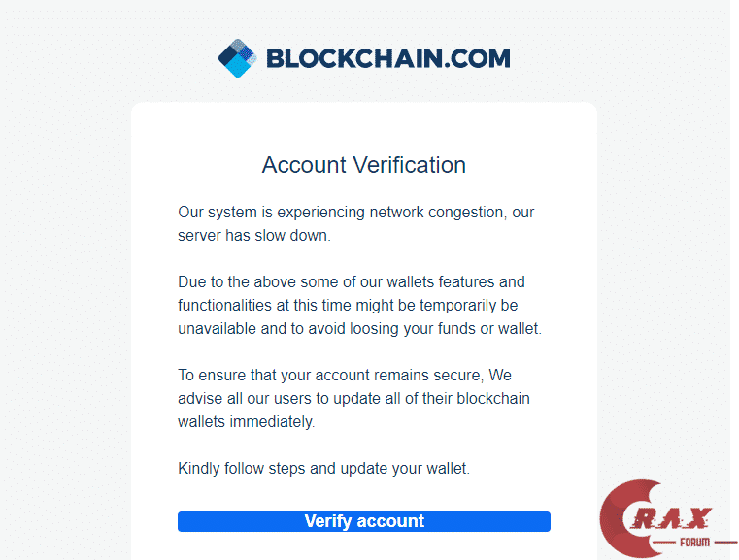Click the word 'Verify' on the blue button
This screenshot has width=739, height=560.
point(327,521)
